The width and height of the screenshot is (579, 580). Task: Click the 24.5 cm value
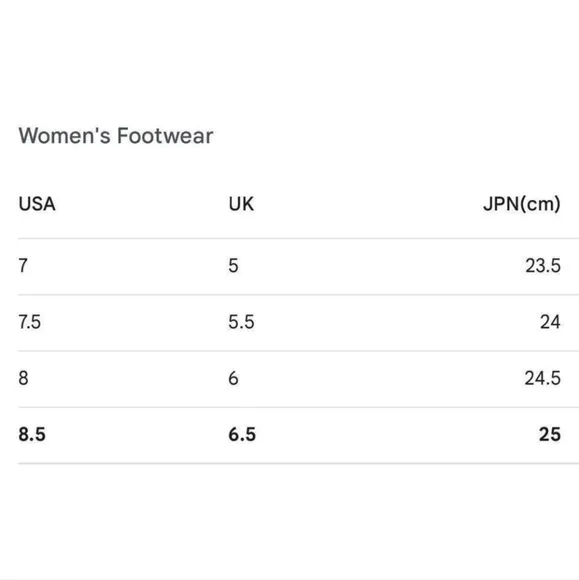coord(542,378)
